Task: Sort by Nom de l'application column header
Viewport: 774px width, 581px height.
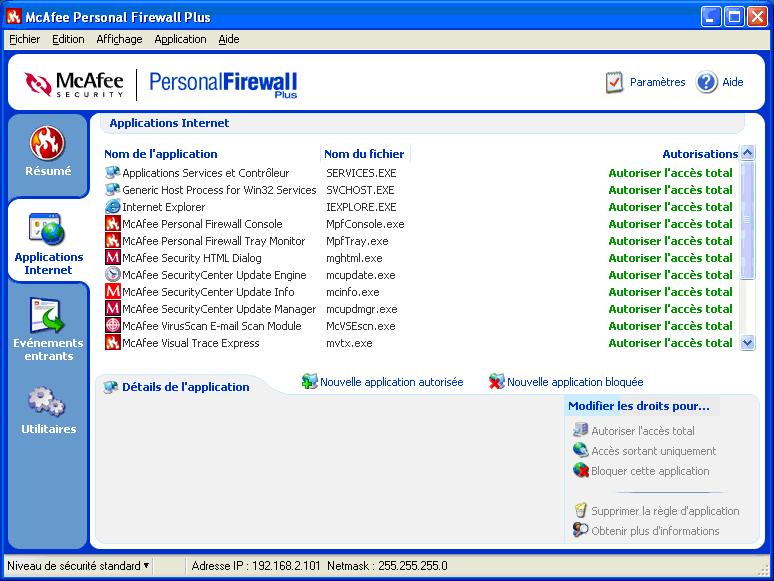Action: (x=160, y=154)
